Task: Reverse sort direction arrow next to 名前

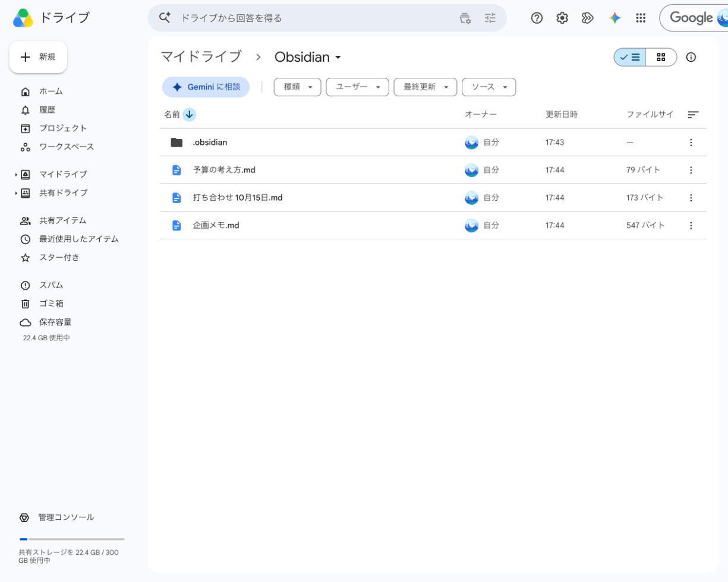Action: pyautogui.click(x=190, y=115)
